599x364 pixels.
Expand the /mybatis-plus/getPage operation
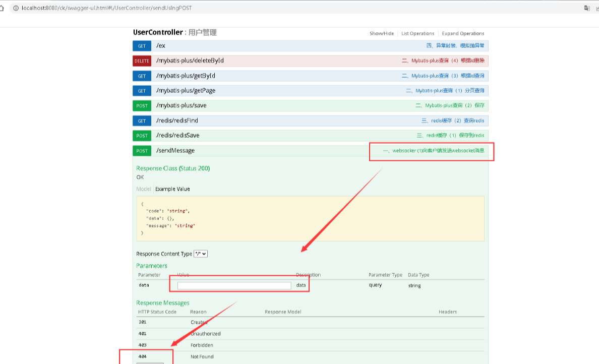(x=186, y=91)
